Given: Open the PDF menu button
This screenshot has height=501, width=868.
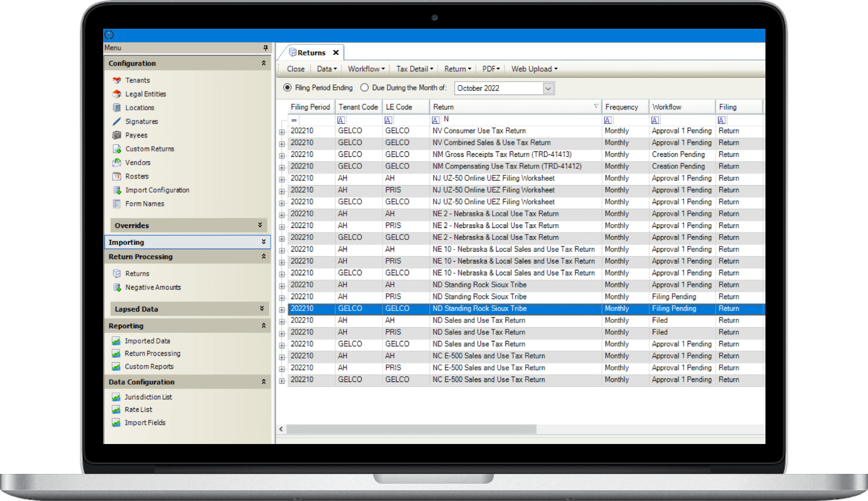Looking at the screenshot, I should tap(491, 69).
